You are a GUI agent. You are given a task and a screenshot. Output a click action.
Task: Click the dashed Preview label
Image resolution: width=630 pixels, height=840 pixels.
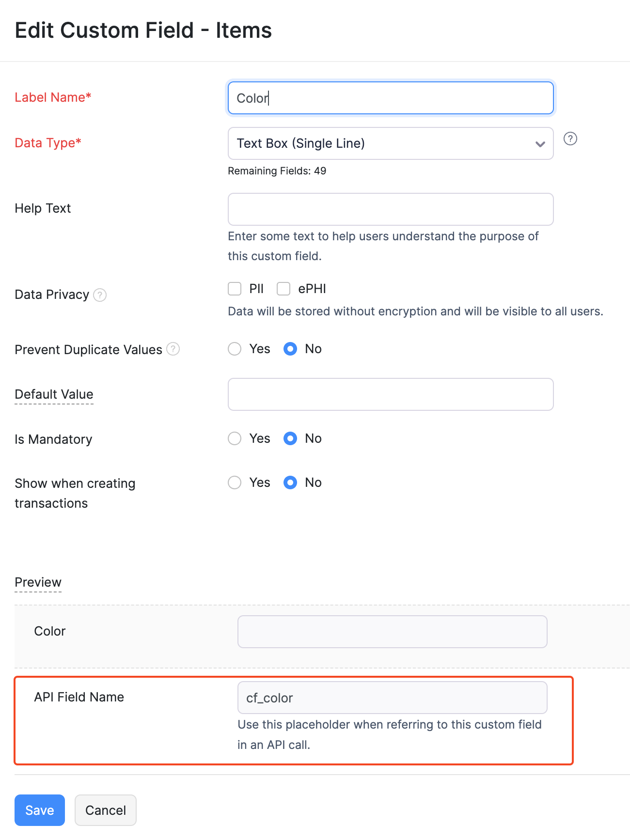(x=38, y=582)
